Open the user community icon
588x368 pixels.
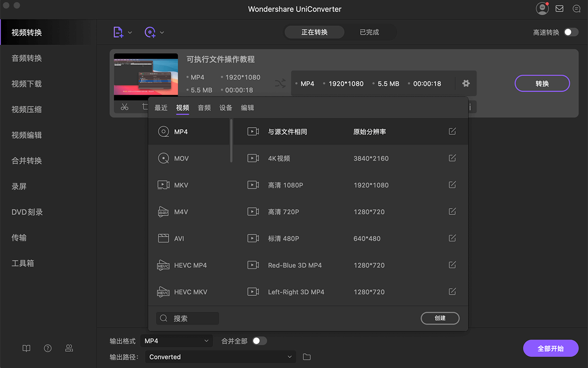(69, 348)
